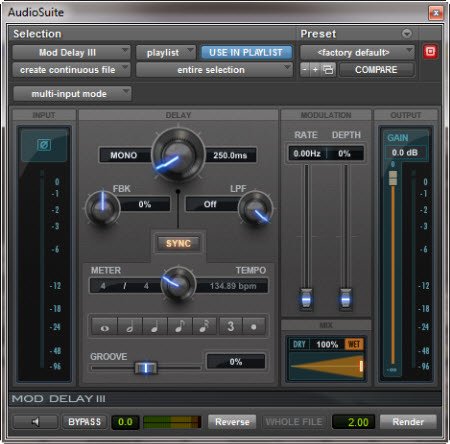Click the phase invert icon in Input
This screenshot has width=450, height=444.
(44, 145)
